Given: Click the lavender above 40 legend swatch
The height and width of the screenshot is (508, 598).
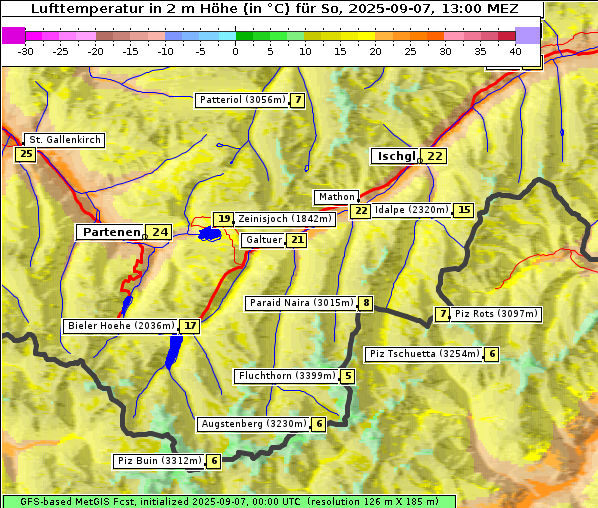Looking at the screenshot, I should click(x=527, y=35).
